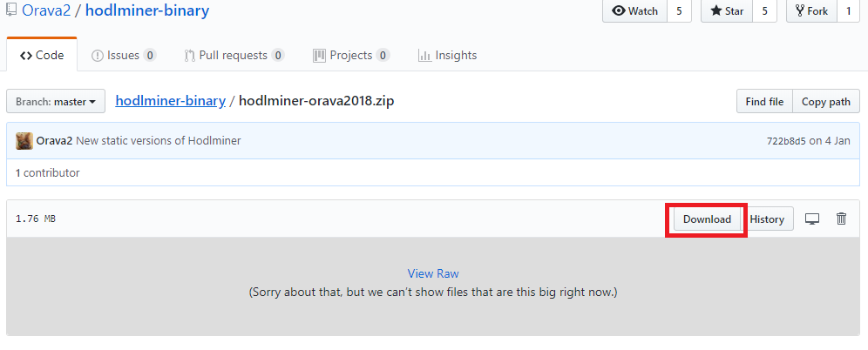Image resolution: width=868 pixels, height=350 pixels.
Task: Delete this file with the trash icon
Action: pyautogui.click(x=841, y=219)
